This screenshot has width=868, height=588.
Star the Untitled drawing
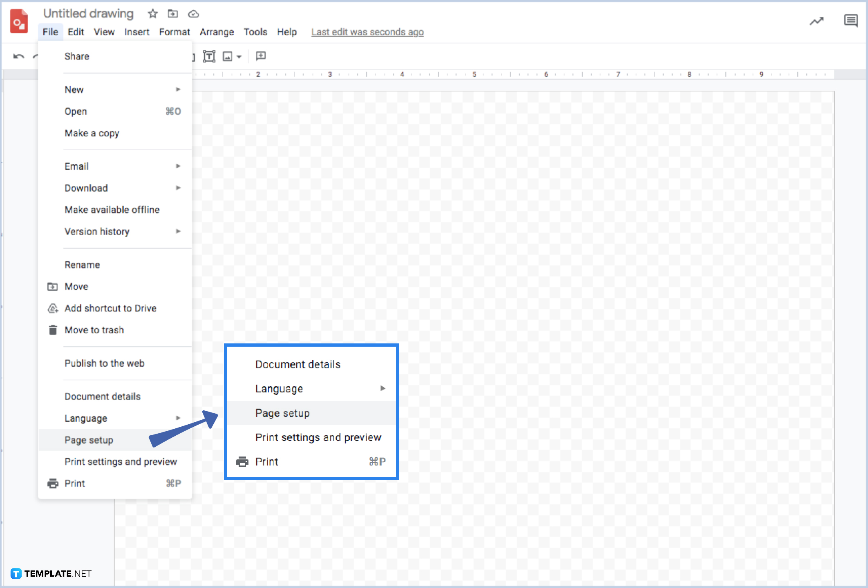(152, 13)
